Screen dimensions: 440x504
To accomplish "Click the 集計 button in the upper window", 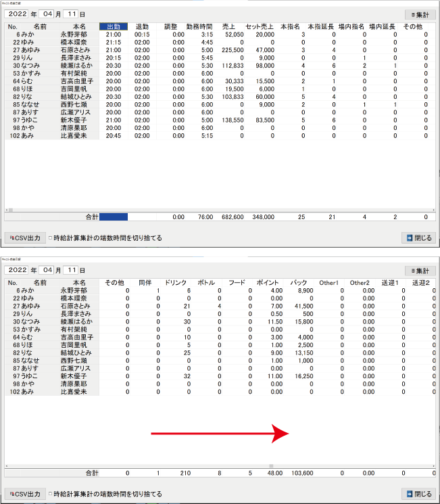I will coord(419,14).
